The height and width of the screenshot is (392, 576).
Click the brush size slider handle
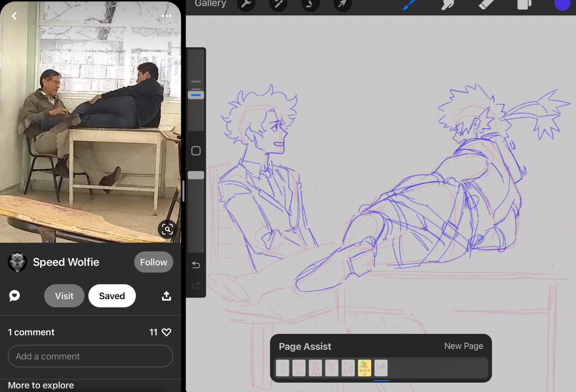(196, 95)
